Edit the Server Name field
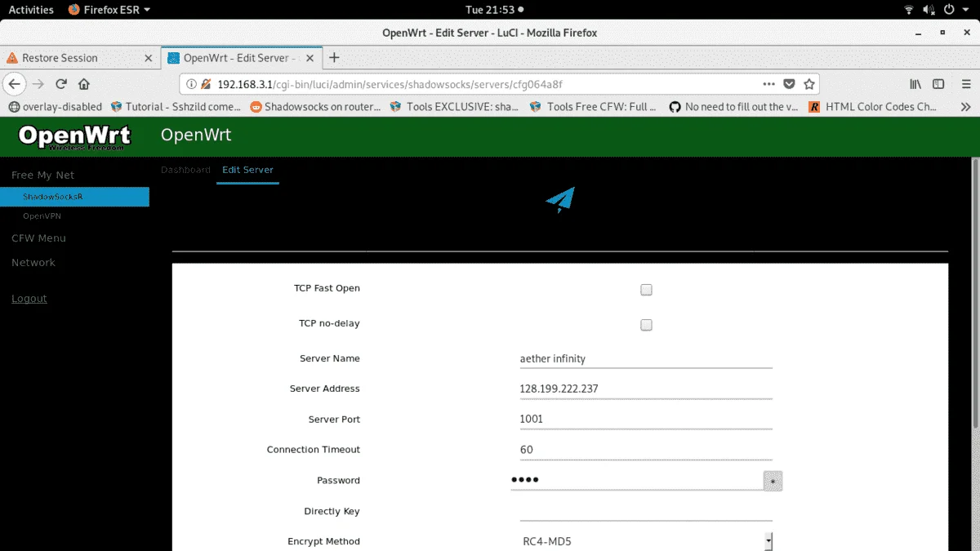This screenshot has height=551, width=980. (x=646, y=359)
